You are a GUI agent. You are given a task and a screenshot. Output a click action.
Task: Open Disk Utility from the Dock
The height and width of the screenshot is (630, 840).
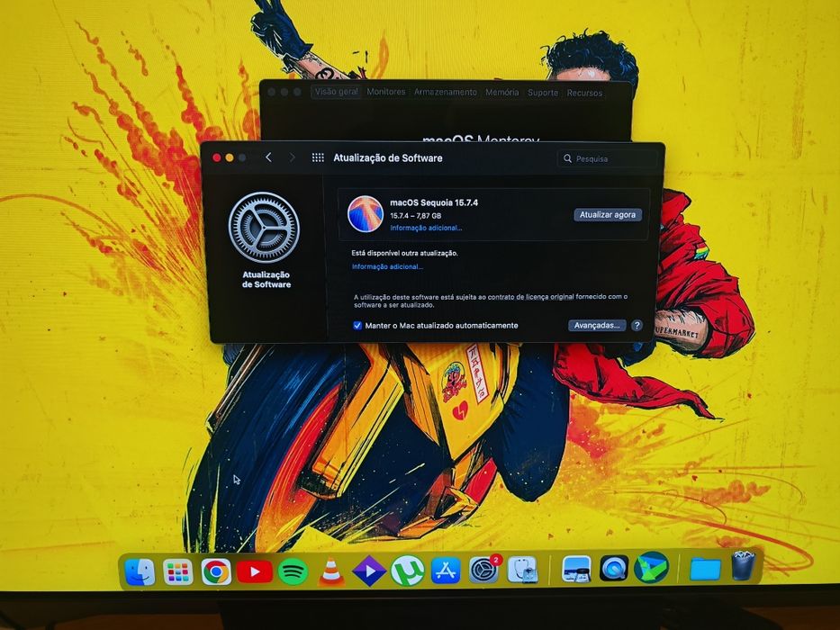522,570
